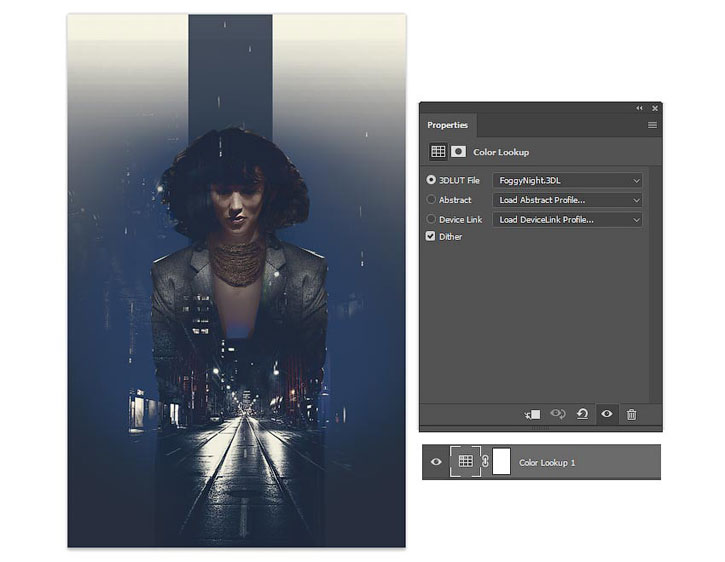Open the FoggyNight.3DL dropdown
The width and height of the screenshot is (725, 562).
click(567, 180)
